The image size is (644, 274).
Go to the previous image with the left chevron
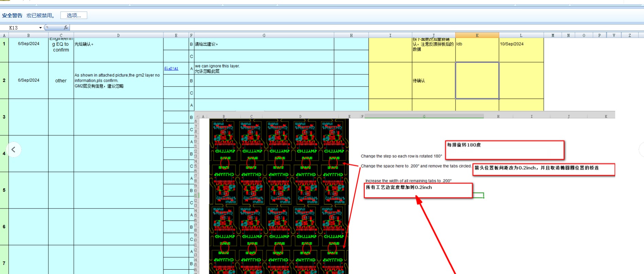point(14,150)
